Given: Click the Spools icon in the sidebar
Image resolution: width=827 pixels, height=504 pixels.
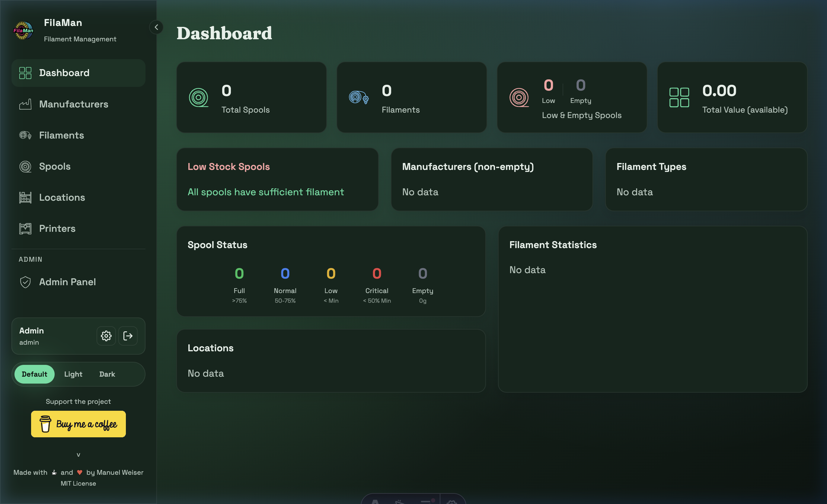Looking at the screenshot, I should pos(25,166).
